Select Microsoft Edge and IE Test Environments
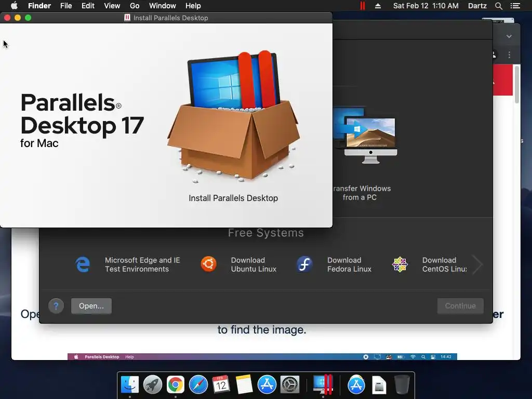This screenshot has height=399, width=532. click(142, 264)
